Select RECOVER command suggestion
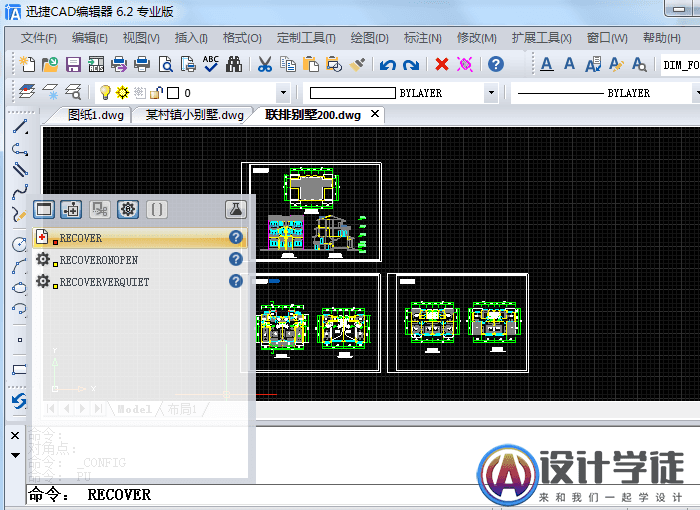700x510 pixels. point(140,238)
